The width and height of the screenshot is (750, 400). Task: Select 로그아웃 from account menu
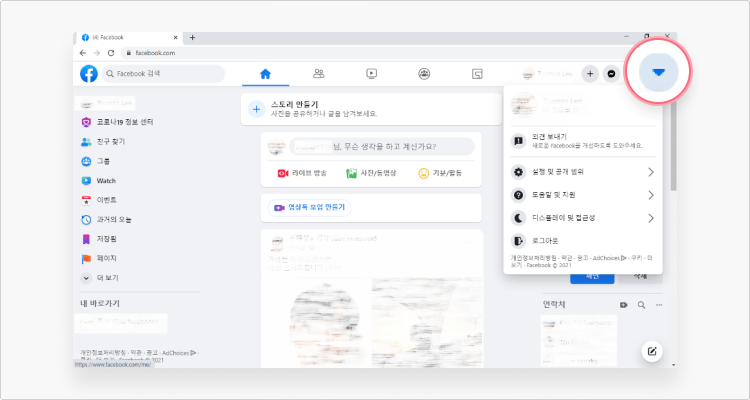point(582,241)
